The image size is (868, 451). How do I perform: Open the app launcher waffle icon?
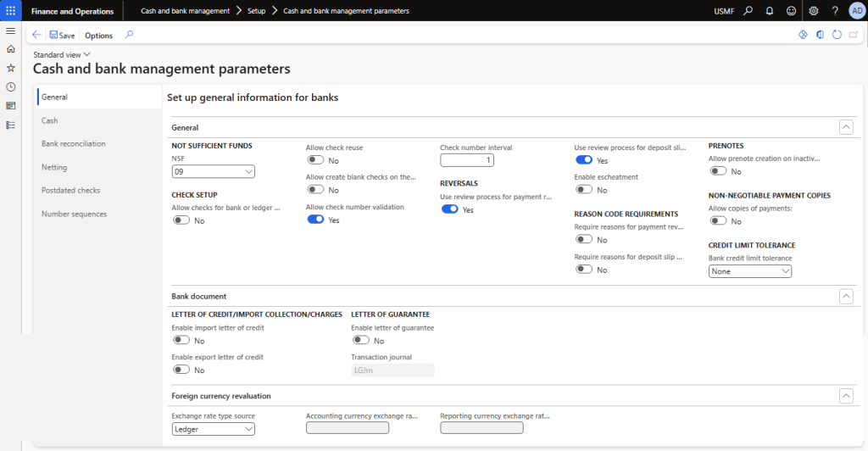pos(10,11)
